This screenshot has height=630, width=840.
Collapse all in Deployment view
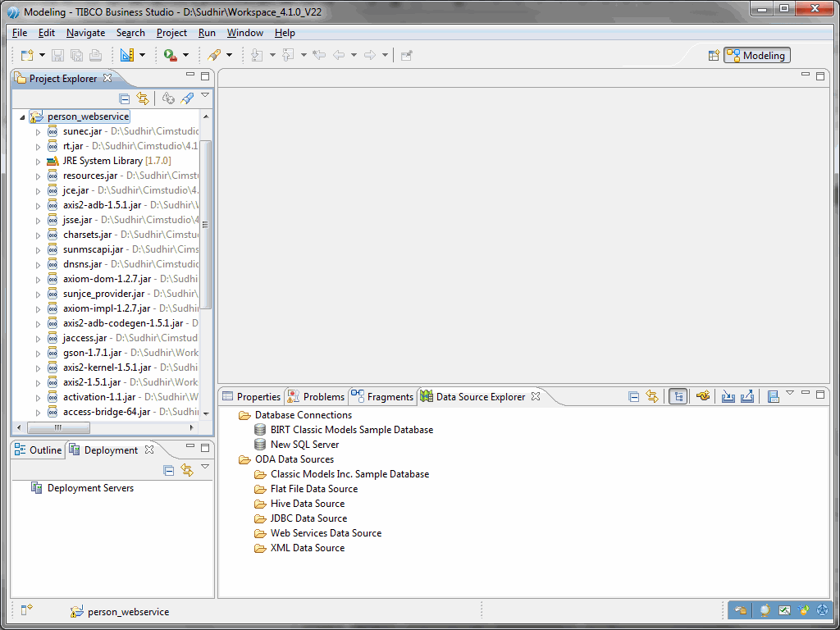(x=169, y=471)
